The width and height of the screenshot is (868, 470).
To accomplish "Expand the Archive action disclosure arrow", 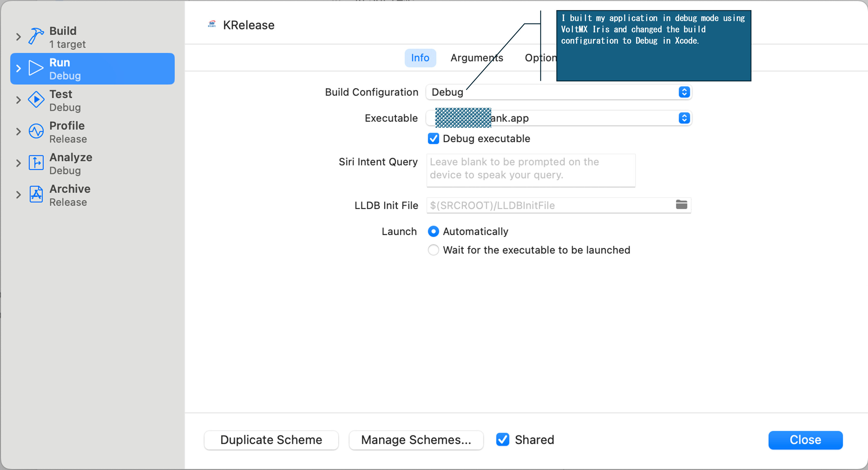I will (x=18, y=195).
